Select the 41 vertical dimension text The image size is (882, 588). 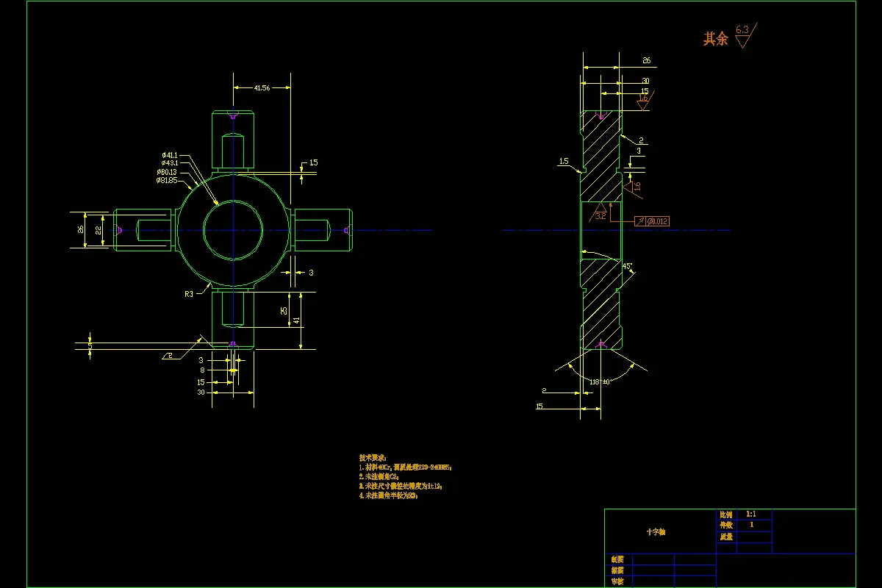[297, 320]
